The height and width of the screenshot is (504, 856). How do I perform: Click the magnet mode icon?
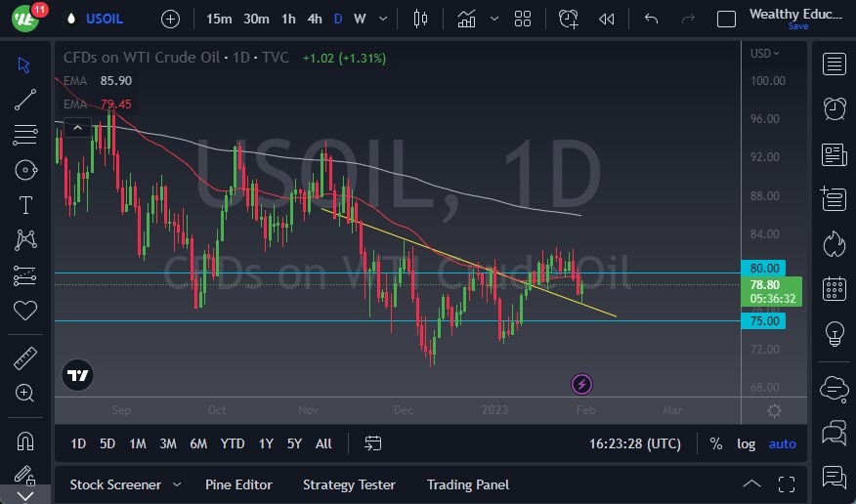pyautogui.click(x=25, y=441)
